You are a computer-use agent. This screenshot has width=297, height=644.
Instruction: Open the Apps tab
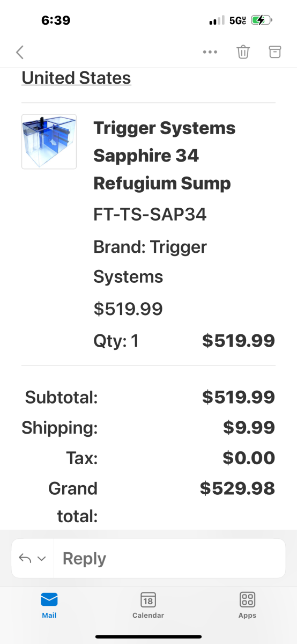click(247, 605)
